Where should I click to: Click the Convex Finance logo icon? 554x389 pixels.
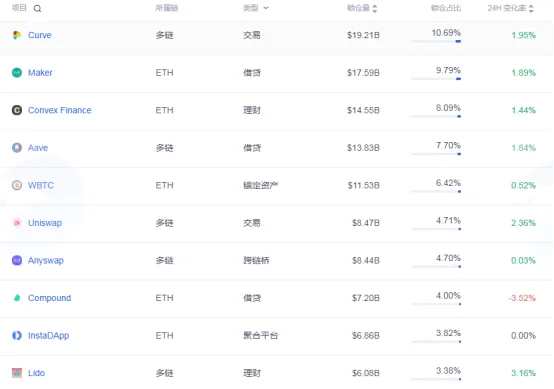pos(17,110)
